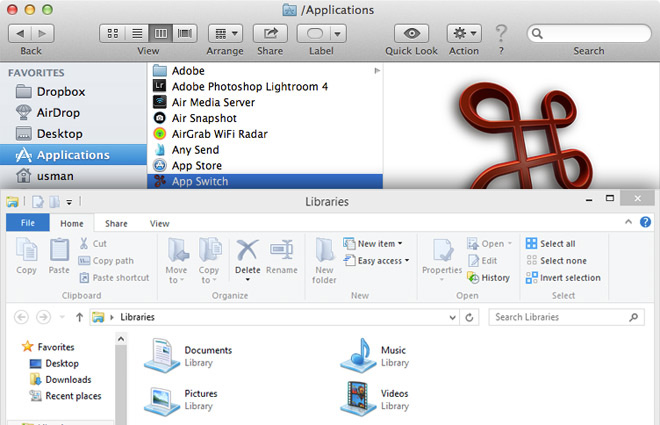This screenshot has height=425, width=660.
Task: Switch Finder to icon view
Action: tap(112, 34)
